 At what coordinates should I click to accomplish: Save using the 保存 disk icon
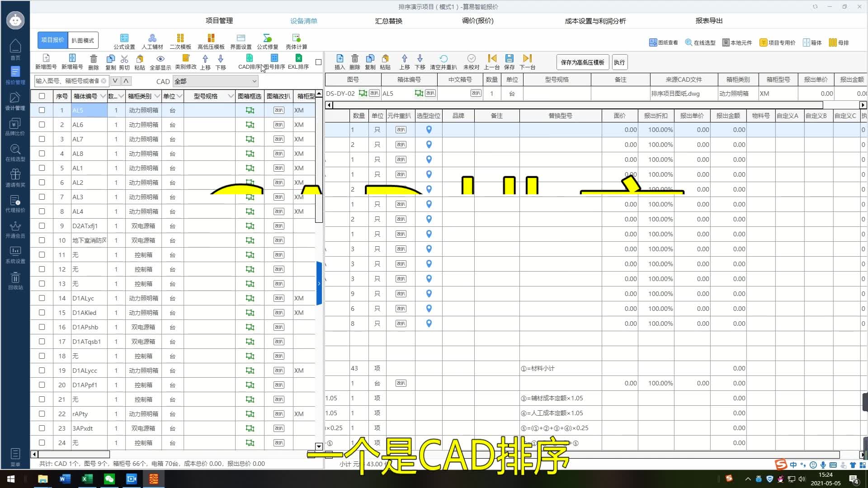[509, 59]
